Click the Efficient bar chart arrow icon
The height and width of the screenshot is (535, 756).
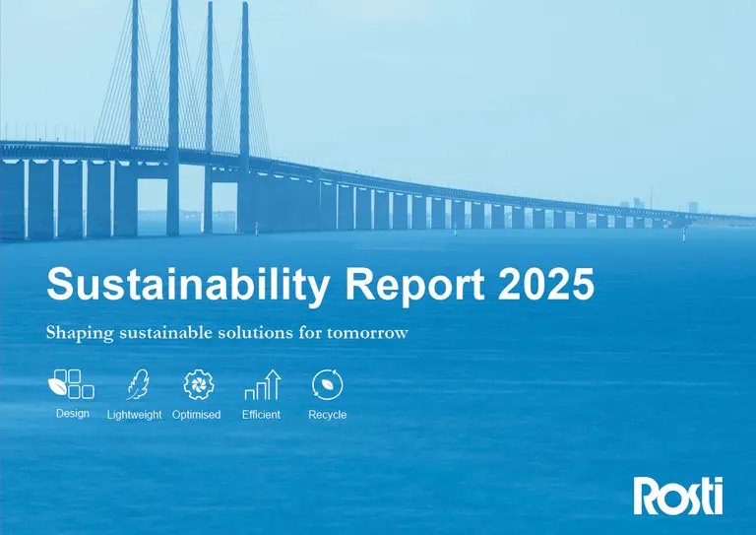(x=263, y=385)
